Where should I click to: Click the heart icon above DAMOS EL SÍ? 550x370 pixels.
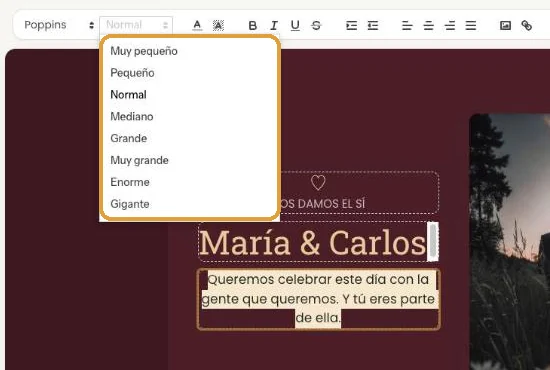pyautogui.click(x=318, y=183)
